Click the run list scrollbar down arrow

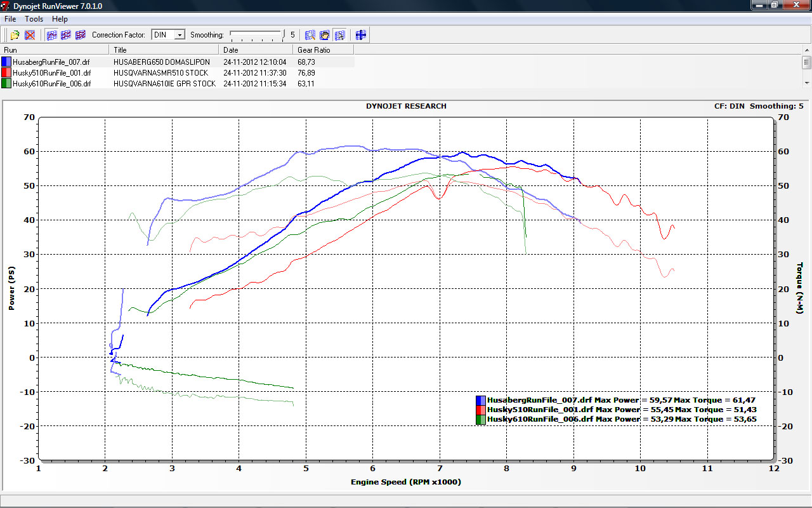click(806, 83)
